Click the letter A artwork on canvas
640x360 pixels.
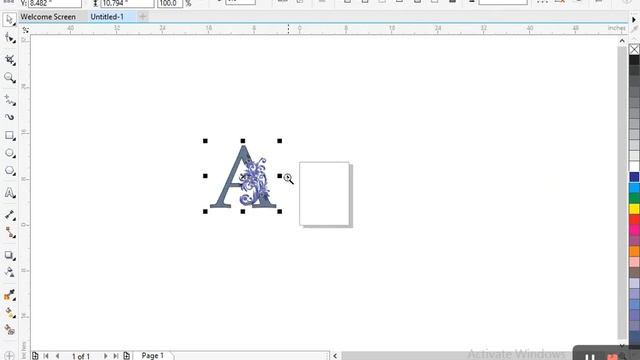pos(243,176)
